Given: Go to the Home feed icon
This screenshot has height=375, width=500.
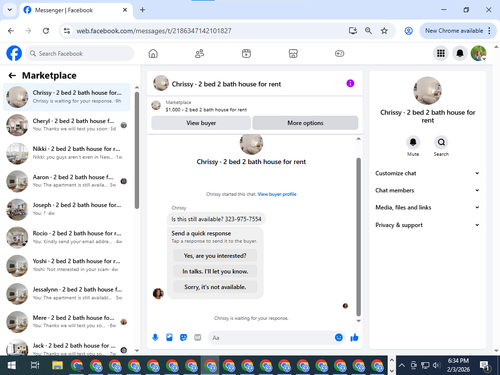Looking at the screenshot, I should coord(153,53).
